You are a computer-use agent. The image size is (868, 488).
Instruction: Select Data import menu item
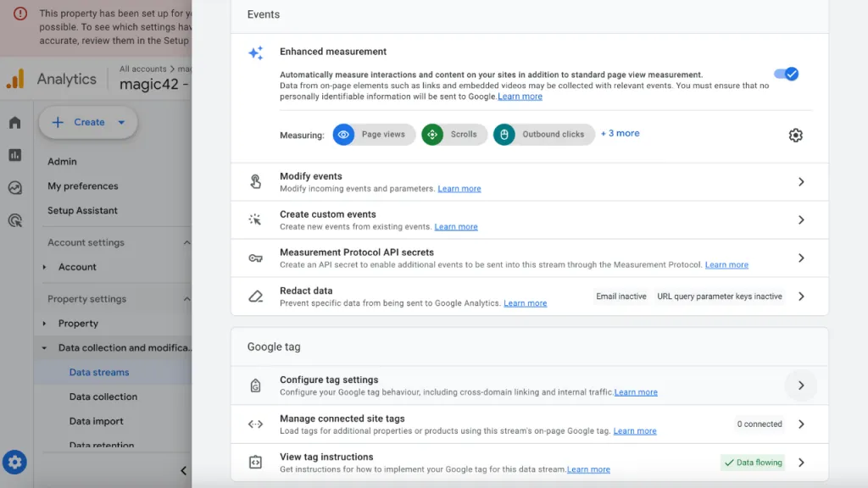pos(97,421)
